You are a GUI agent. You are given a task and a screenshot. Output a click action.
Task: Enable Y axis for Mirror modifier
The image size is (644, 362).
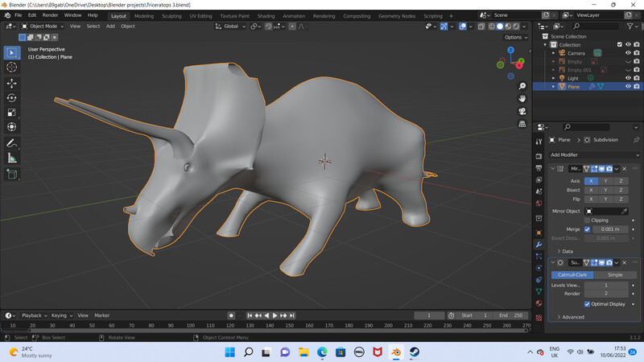[x=605, y=181]
